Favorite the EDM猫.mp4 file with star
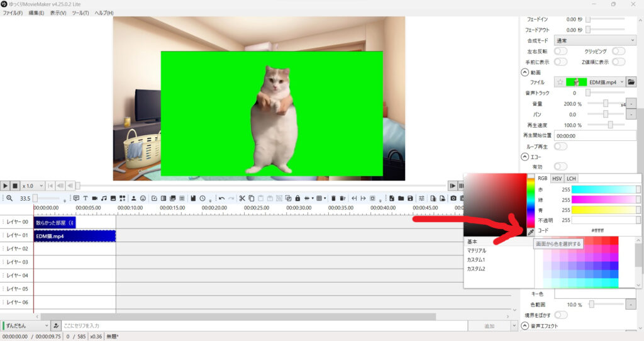Screen dimensions: 644x341 560,82
